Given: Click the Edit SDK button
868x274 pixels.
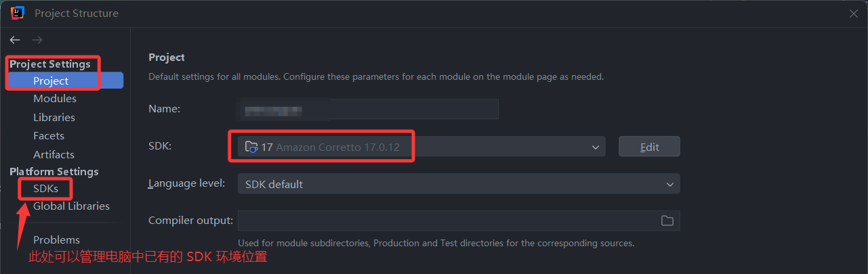Looking at the screenshot, I should [648, 147].
